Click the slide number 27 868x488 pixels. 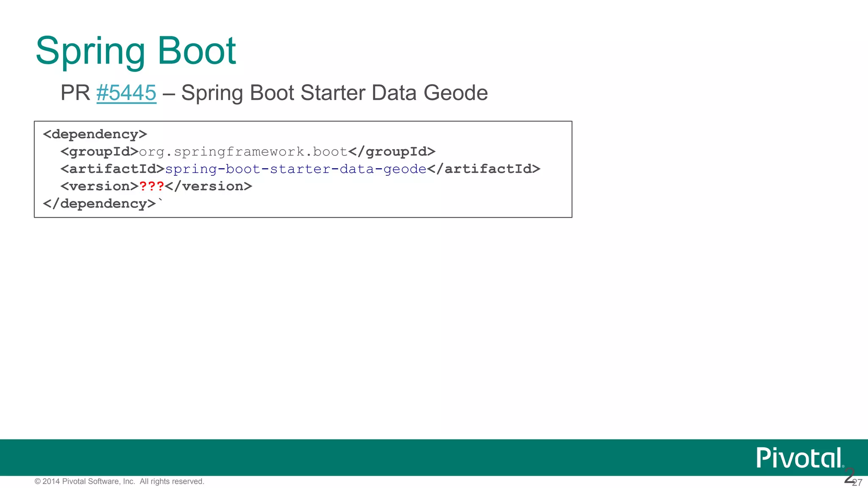857,482
